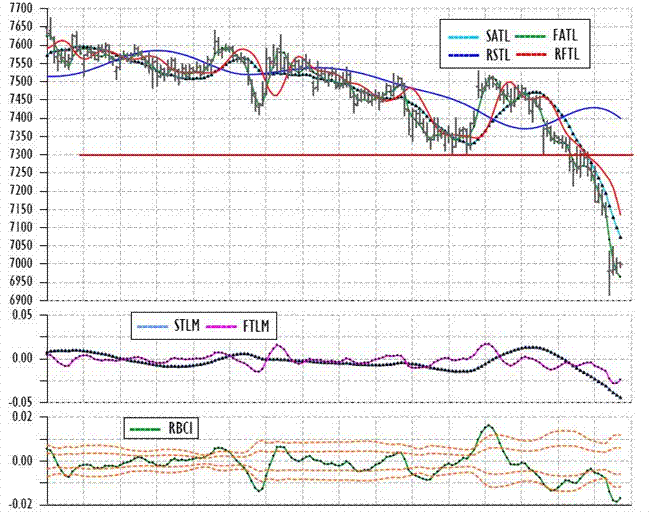Click the RSTL legend label

pos(498,55)
